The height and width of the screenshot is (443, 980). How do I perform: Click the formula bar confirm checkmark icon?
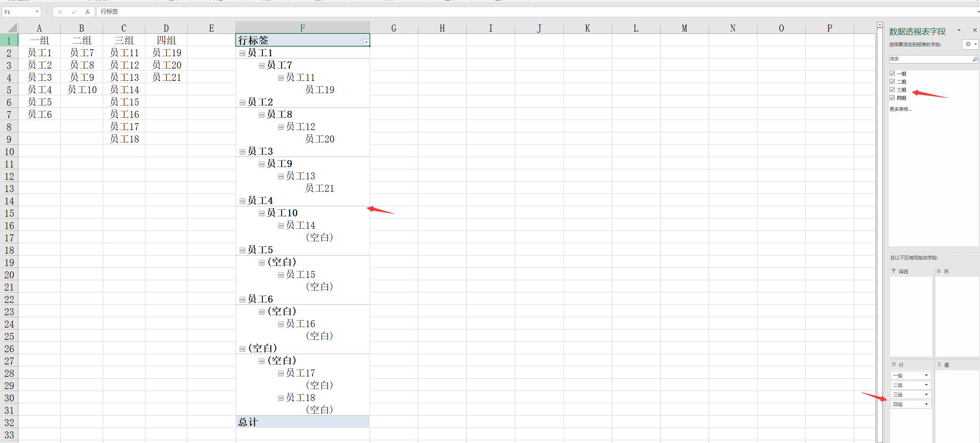[x=74, y=12]
